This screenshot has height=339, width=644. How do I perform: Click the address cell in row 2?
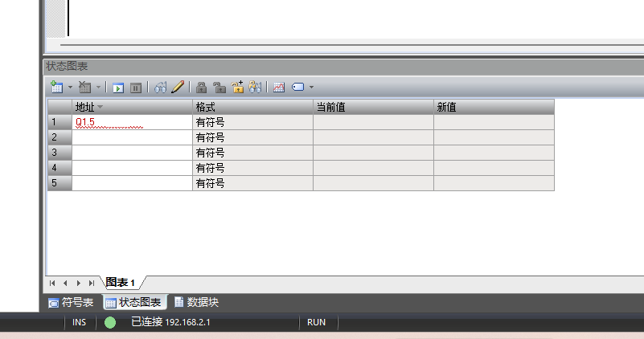pyautogui.click(x=132, y=137)
